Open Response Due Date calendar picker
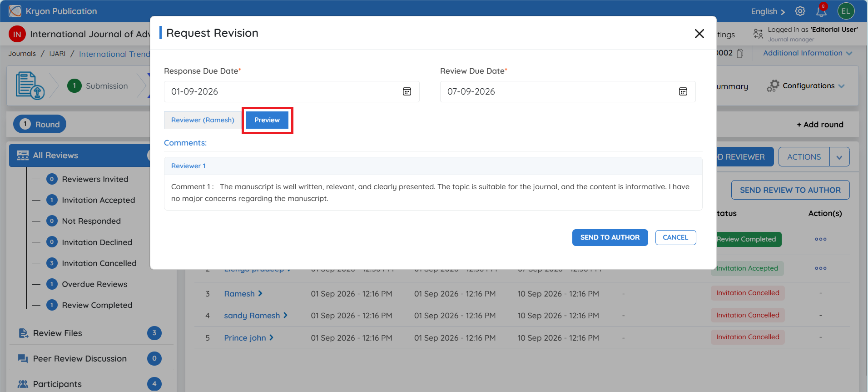This screenshot has height=392, width=868. (407, 91)
